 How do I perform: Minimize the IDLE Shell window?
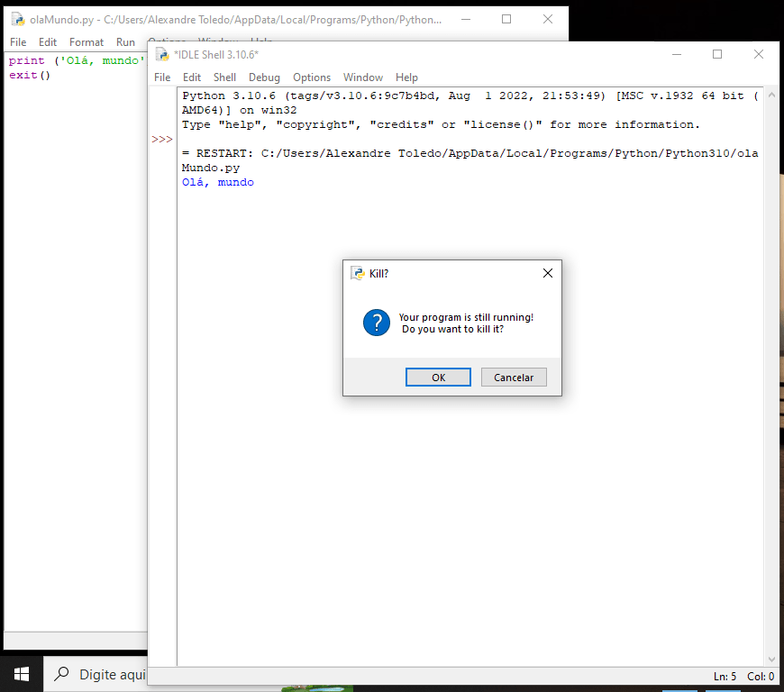(676, 54)
